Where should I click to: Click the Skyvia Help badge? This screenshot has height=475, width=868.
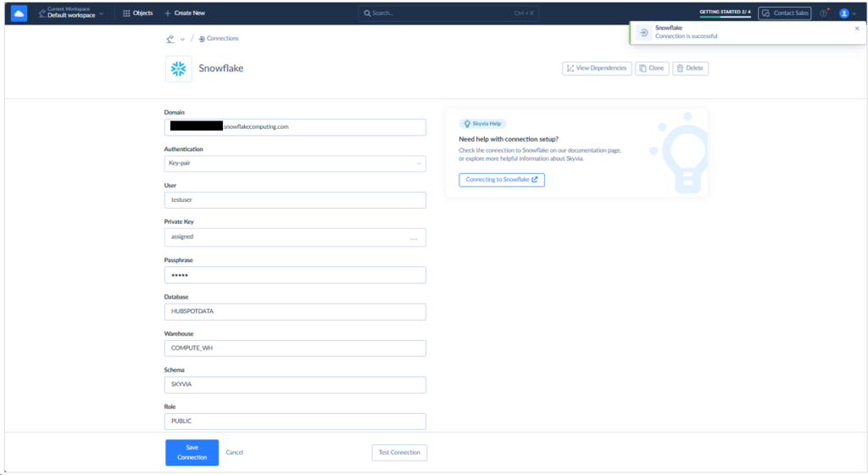point(482,124)
